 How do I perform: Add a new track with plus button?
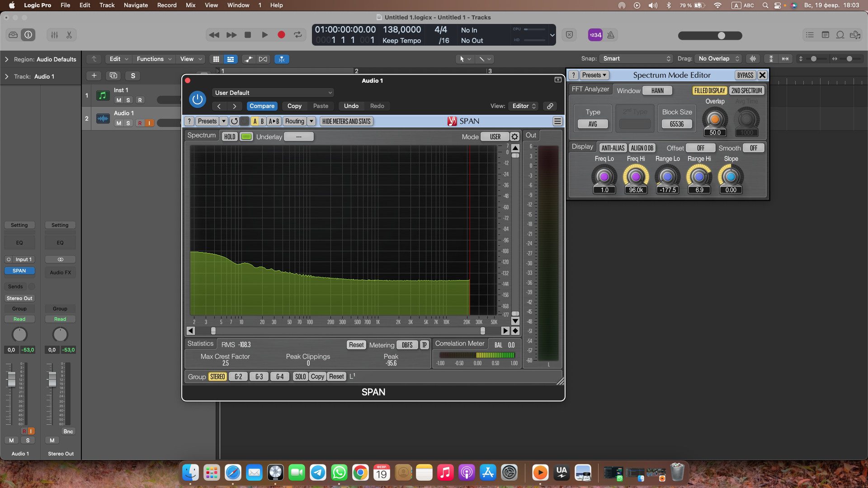pos(94,75)
